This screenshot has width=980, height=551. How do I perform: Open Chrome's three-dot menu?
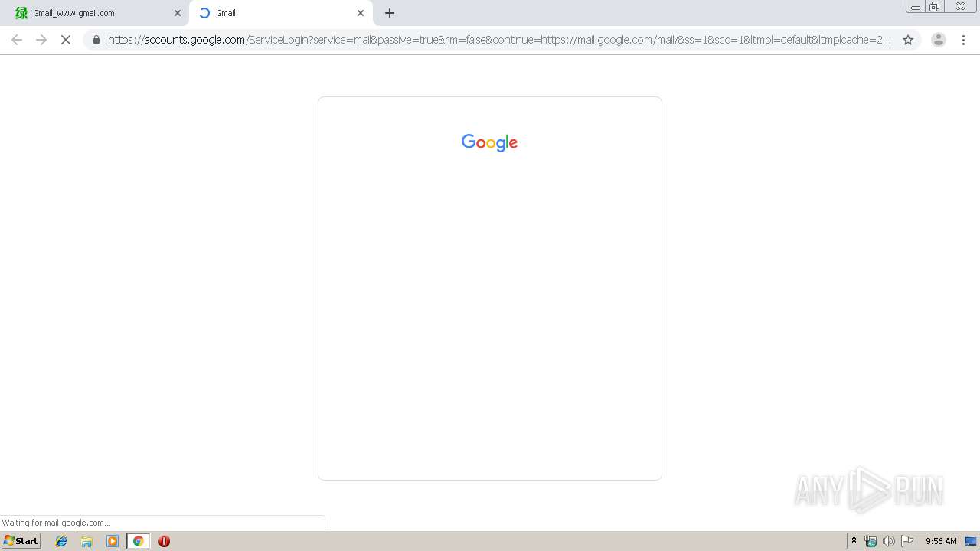[963, 40]
